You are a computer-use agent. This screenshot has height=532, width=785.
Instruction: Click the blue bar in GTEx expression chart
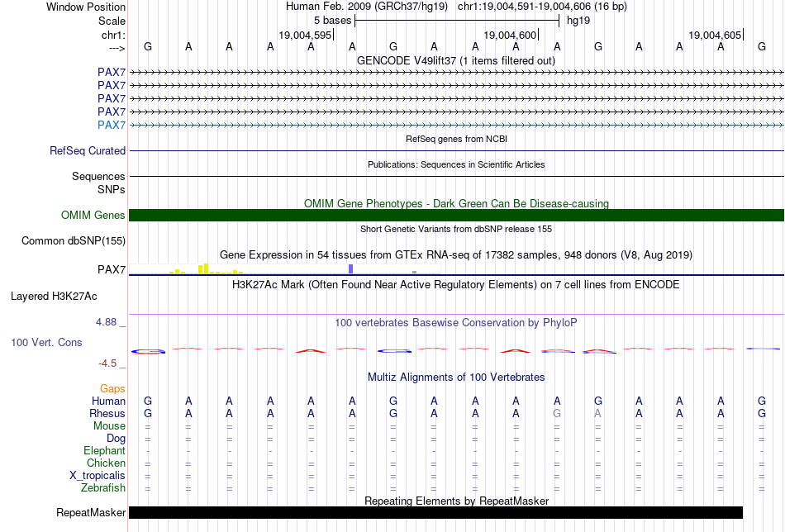[x=351, y=268]
